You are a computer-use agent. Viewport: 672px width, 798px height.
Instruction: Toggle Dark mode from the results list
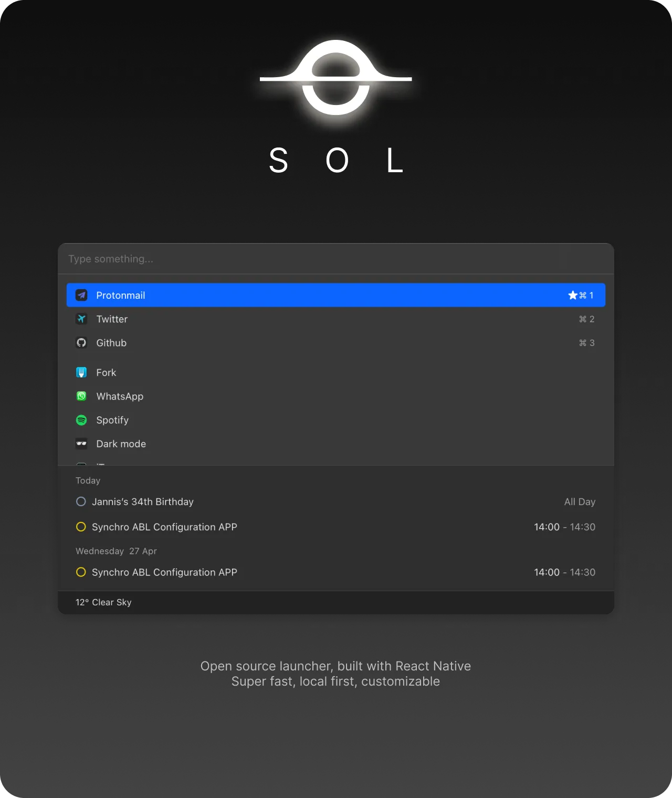click(121, 444)
